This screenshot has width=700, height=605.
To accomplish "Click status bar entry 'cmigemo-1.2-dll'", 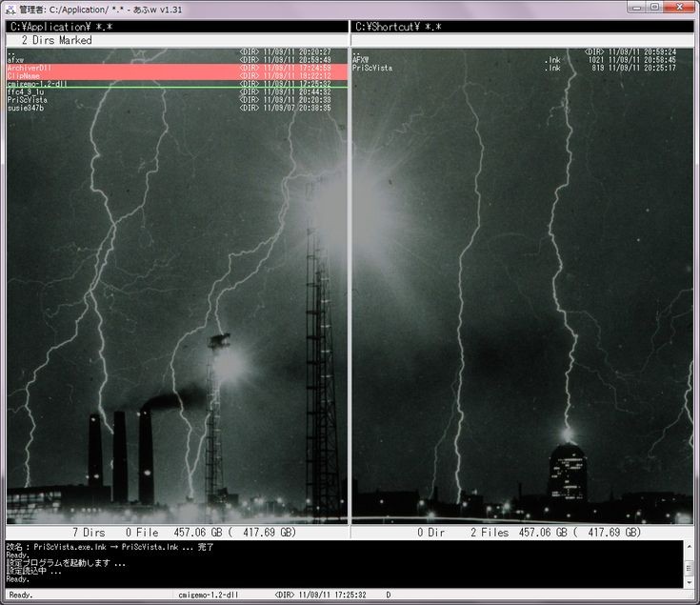I will click(x=208, y=595).
